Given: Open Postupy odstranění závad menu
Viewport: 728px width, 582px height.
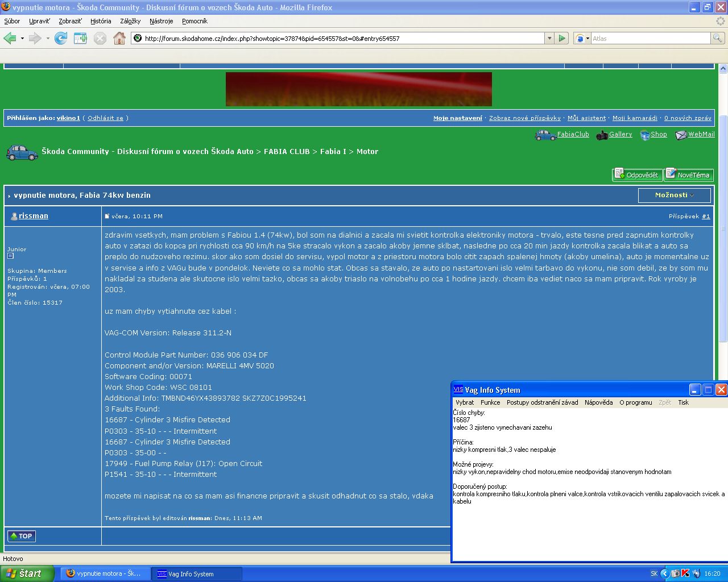Looking at the screenshot, I should pyautogui.click(x=542, y=402).
